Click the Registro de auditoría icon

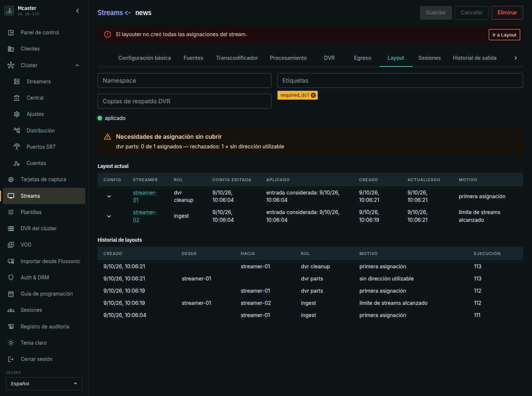click(x=11, y=327)
